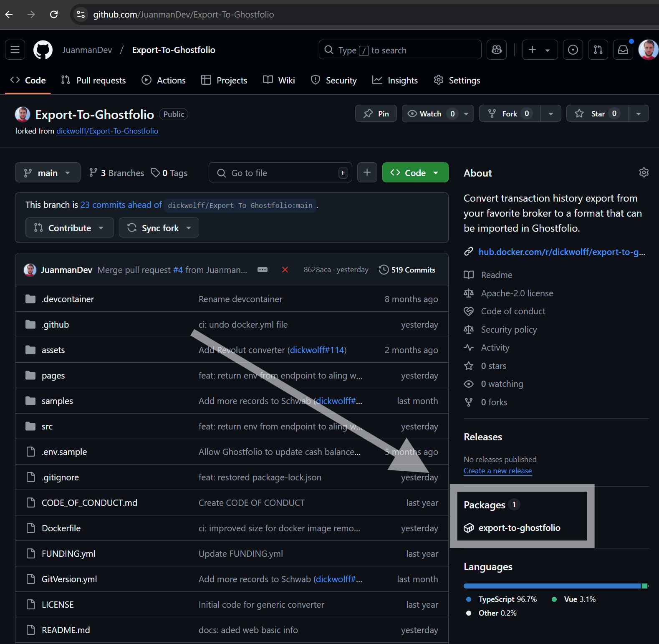
Task: Switch to the Projects tab
Action: [x=224, y=80]
